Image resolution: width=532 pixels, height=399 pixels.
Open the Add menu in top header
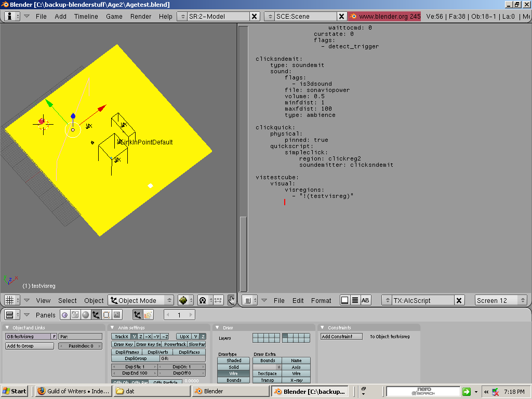click(x=60, y=16)
